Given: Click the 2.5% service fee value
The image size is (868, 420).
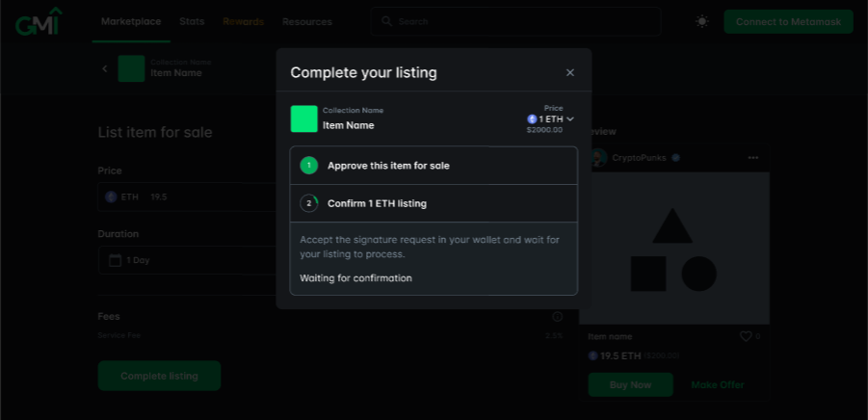Looking at the screenshot, I should tap(554, 335).
